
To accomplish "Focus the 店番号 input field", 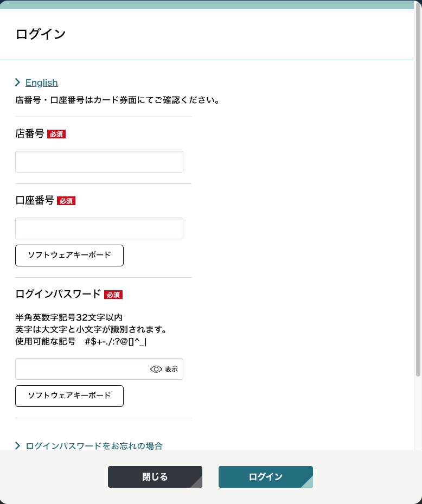I will (x=99, y=162).
